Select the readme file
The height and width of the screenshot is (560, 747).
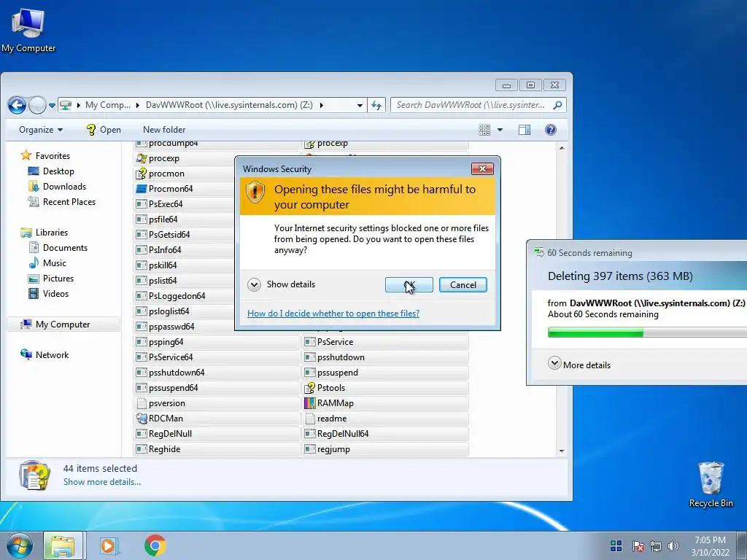[385, 418]
